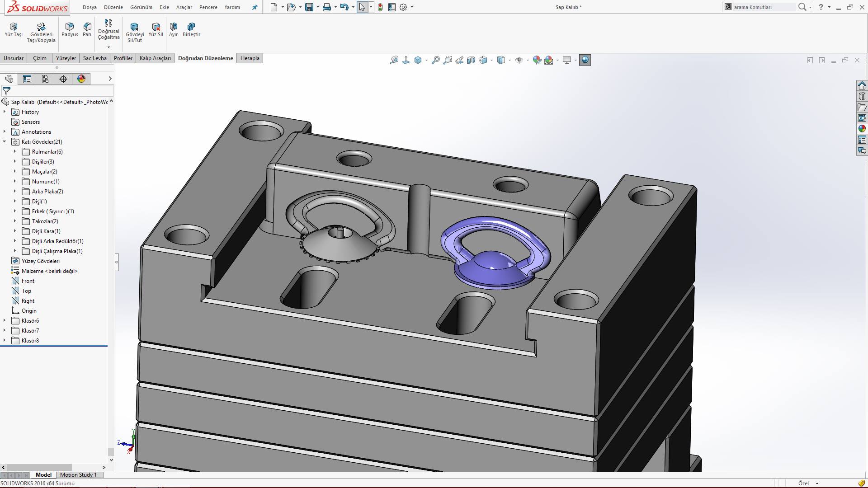Choose the Radyus fillet tool
This screenshot has width=868, height=488.
(70, 30)
